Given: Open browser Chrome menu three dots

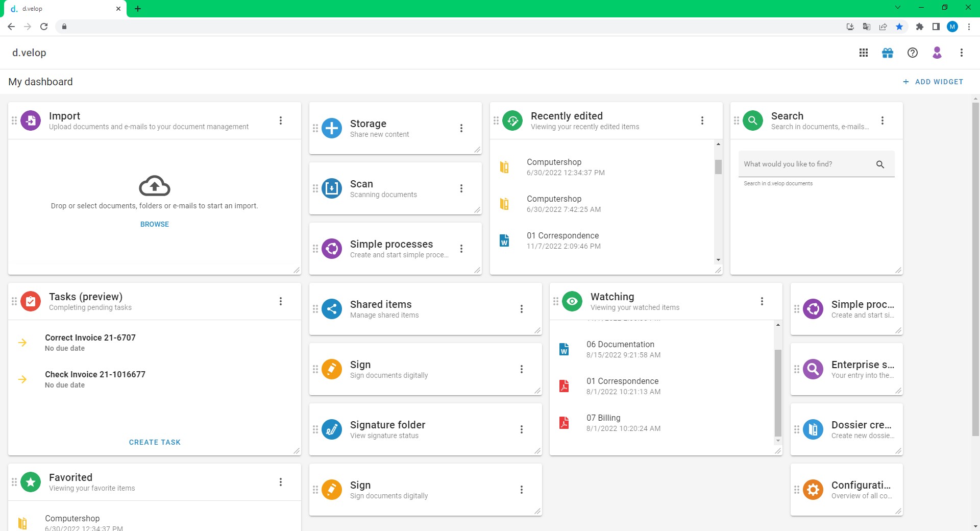Looking at the screenshot, I should pyautogui.click(x=969, y=27).
